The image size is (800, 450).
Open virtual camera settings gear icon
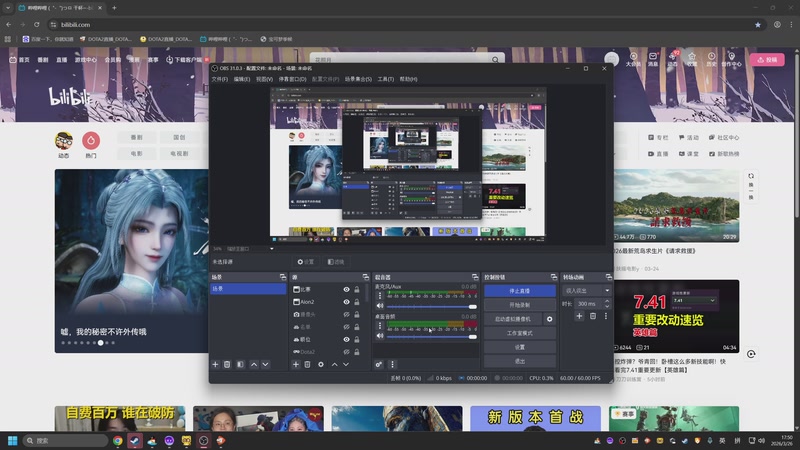click(549, 319)
